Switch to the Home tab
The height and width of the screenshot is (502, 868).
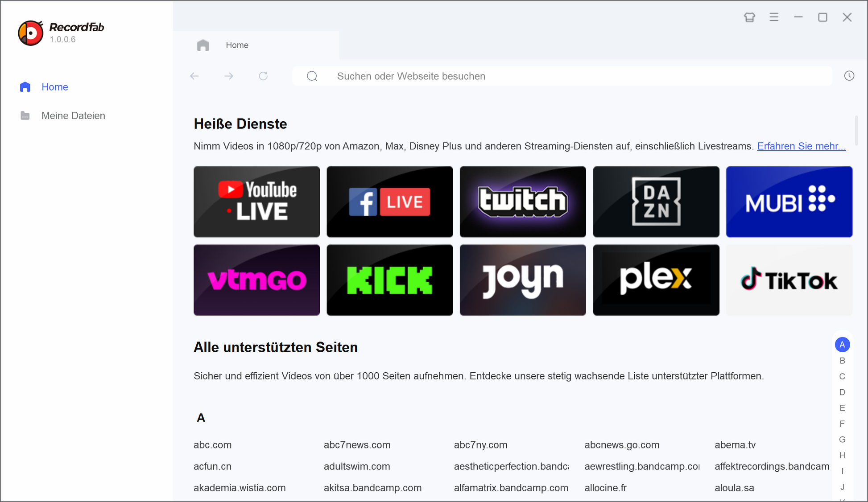click(x=237, y=45)
